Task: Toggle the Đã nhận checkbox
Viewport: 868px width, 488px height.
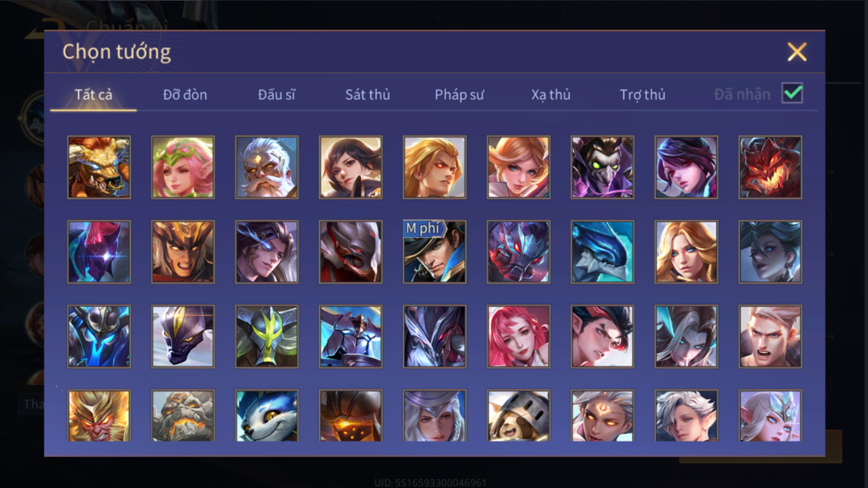Action: pos(792,93)
